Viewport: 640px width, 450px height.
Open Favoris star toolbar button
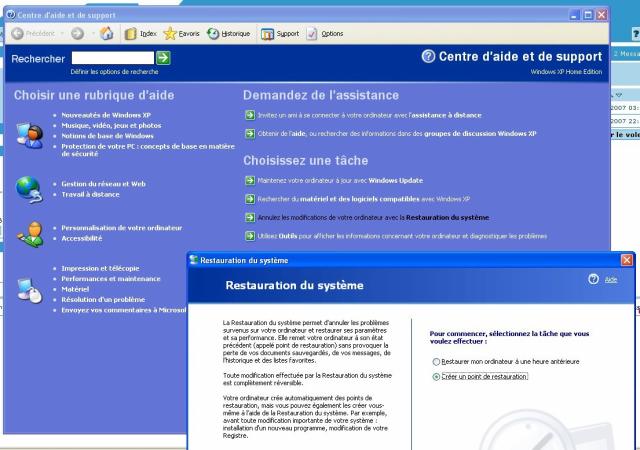[181, 33]
